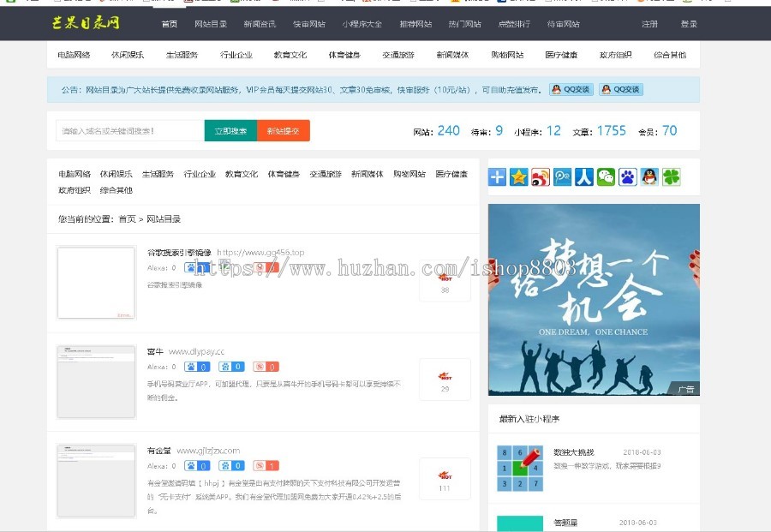771x532 pixels.
Task: Submit a new site via 新站提交
Action: pyautogui.click(x=284, y=131)
